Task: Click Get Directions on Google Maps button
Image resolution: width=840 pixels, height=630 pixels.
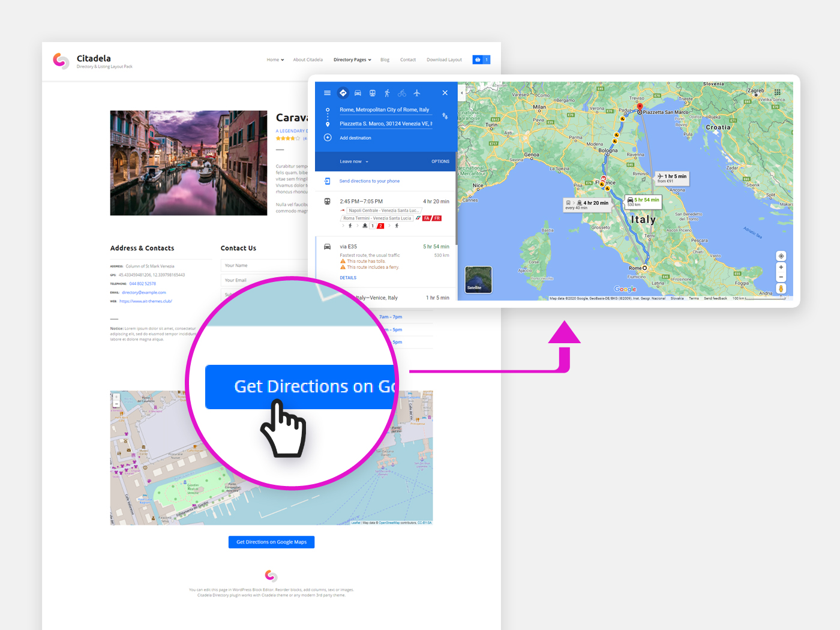Action: [271, 542]
